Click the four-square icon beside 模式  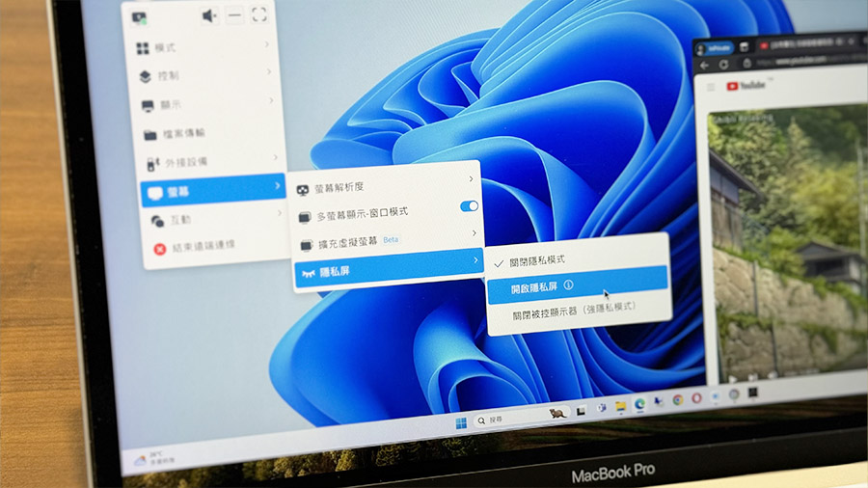[x=143, y=48]
